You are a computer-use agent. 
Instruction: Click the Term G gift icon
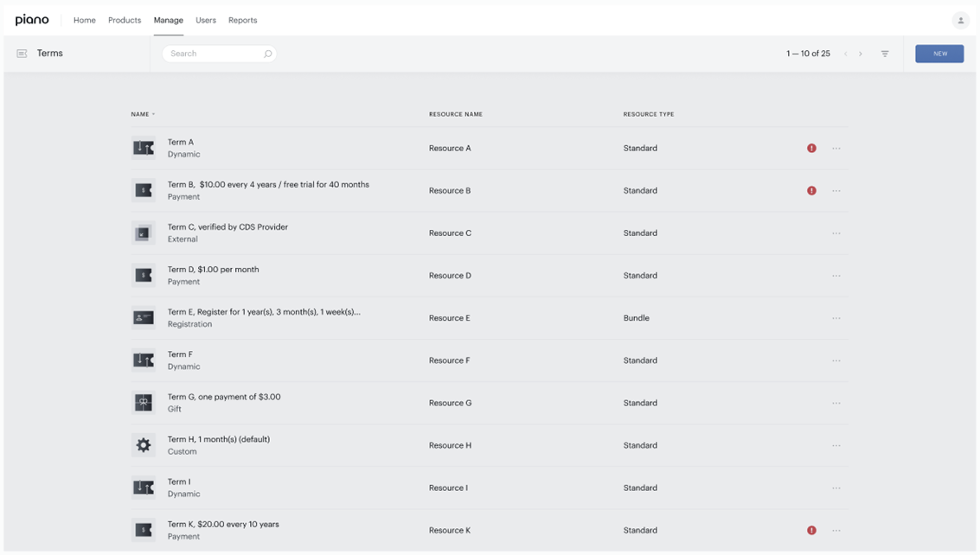pos(143,403)
